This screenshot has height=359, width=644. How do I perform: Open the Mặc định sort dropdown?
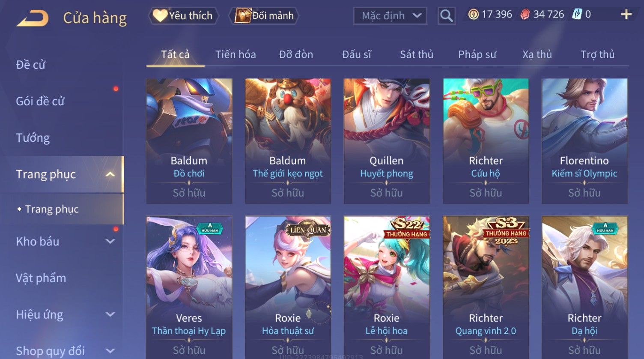point(390,16)
